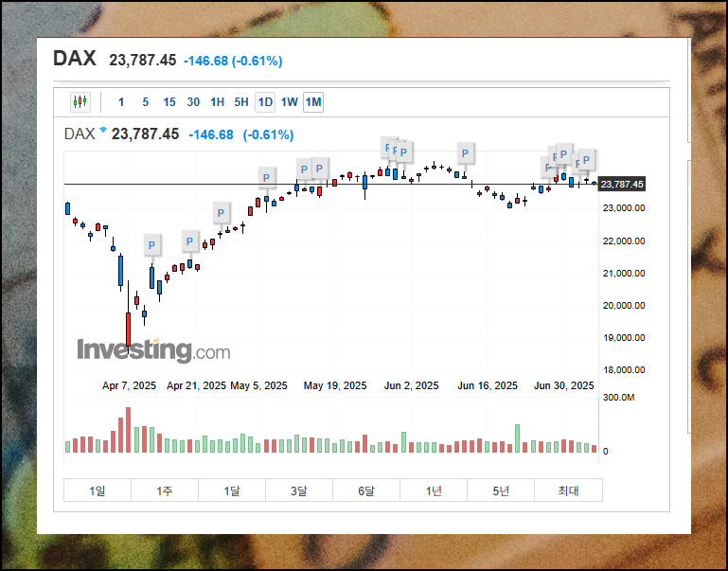
Task: Select the 15 minute interval
Action: point(169,102)
